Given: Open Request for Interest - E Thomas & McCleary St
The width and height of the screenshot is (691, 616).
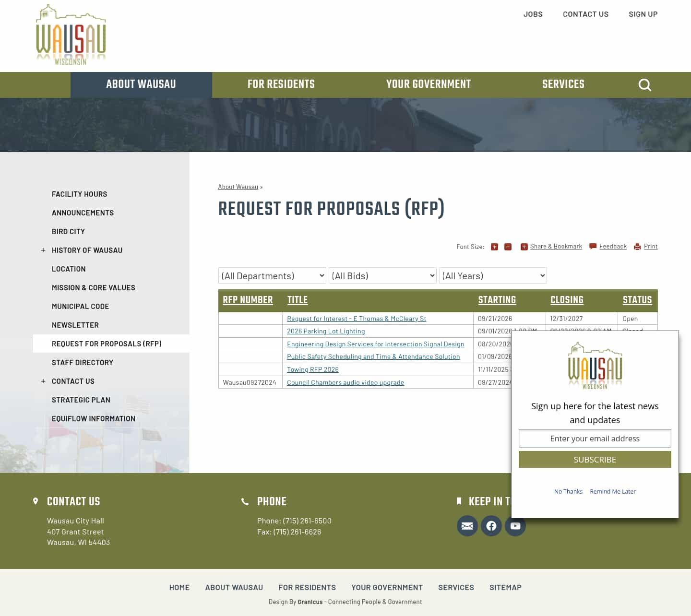Looking at the screenshot, I should pyautogui.click(x=357, y=319).
